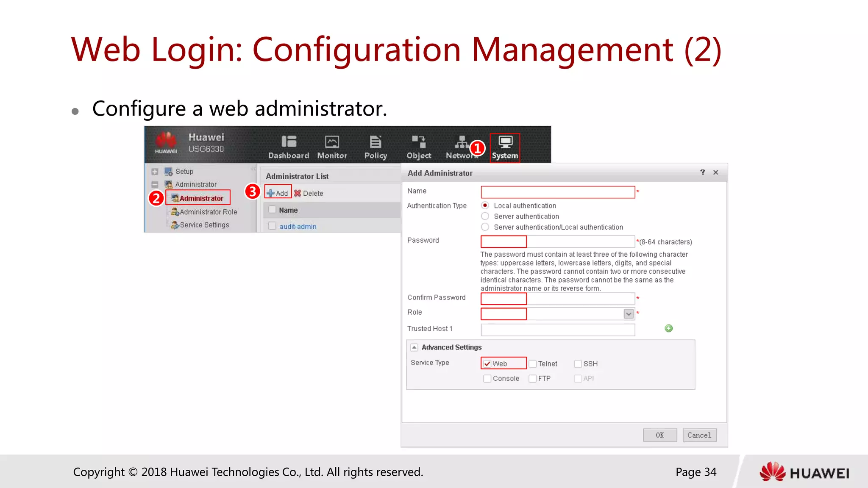Open the Dashboard tab
The width and height of the screenshot is (868, 488).
289,147
